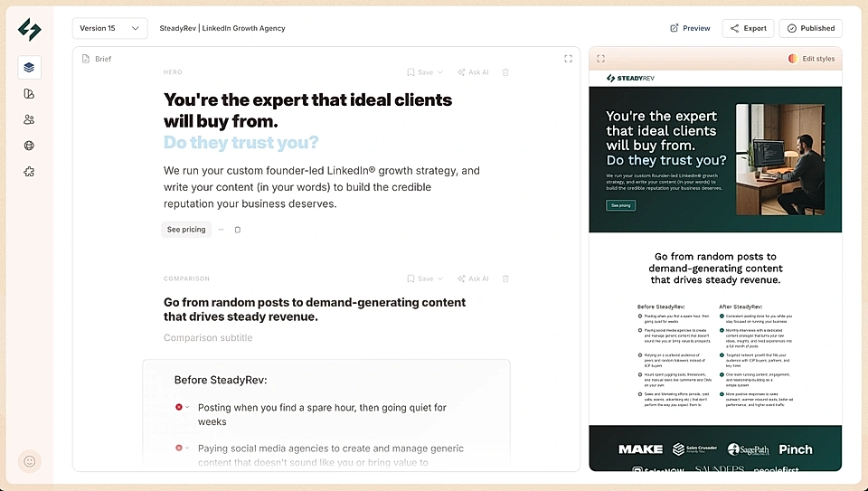Viewport: 868px width, 491px height.
Task: Click the SagePath logo in the preview
Action: tap(749, 449)
